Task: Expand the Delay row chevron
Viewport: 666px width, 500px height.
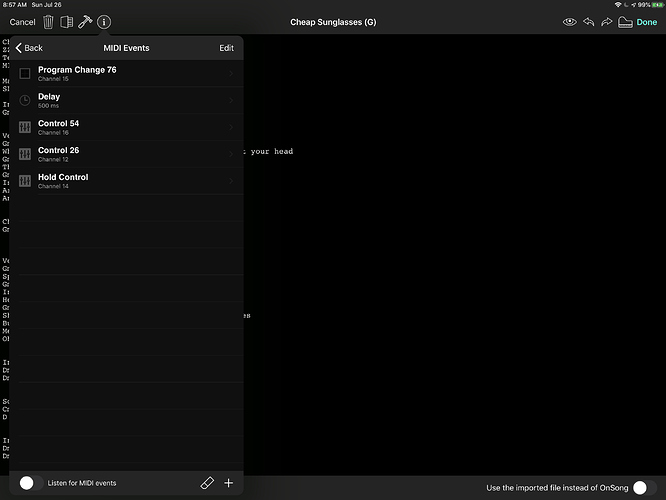Action: point(231,100)
